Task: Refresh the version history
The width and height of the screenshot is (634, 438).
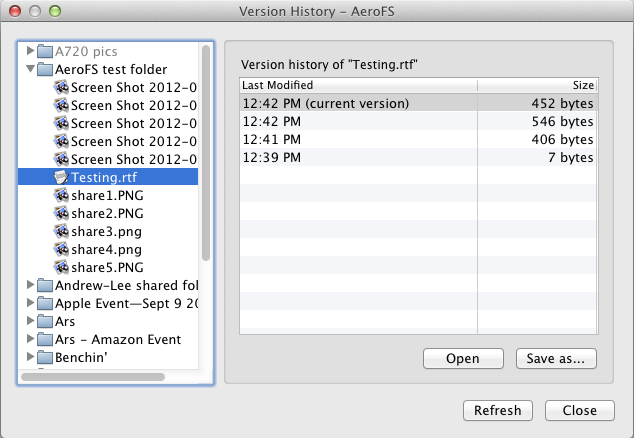Action: tap(498, 410)
